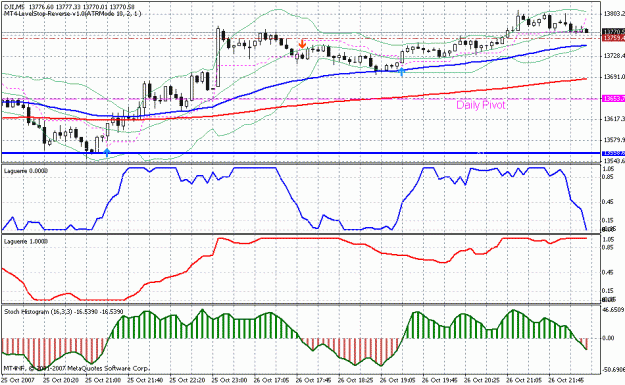This screenshot has height=385, width=625.
Task: Click the Laguerre 0.0000 indicator label
Action: [x=26, y=171]
